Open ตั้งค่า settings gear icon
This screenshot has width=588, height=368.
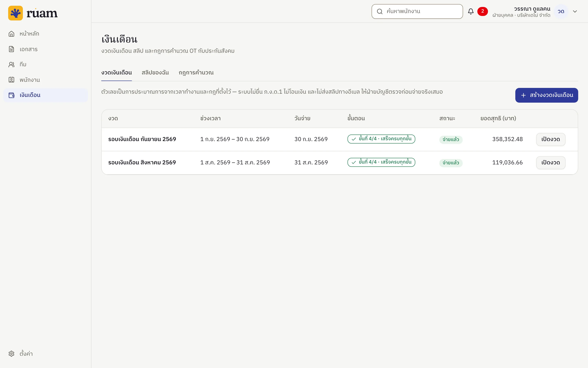pos(11,354)
